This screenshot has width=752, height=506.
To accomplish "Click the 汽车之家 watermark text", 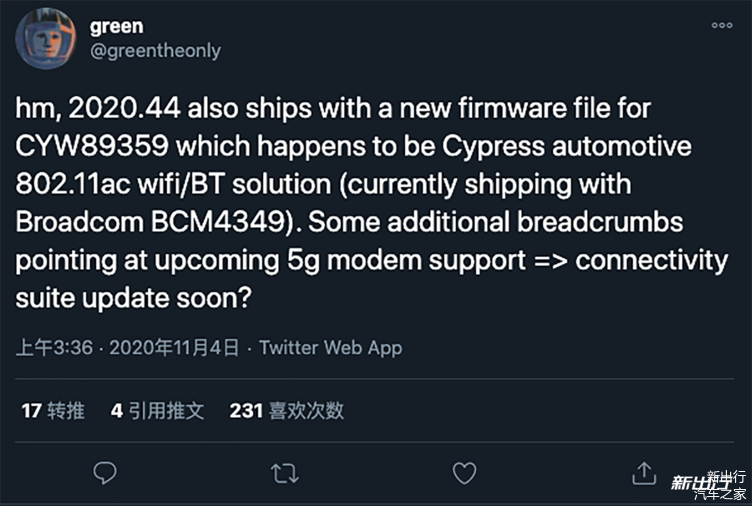I will [727, 493].
